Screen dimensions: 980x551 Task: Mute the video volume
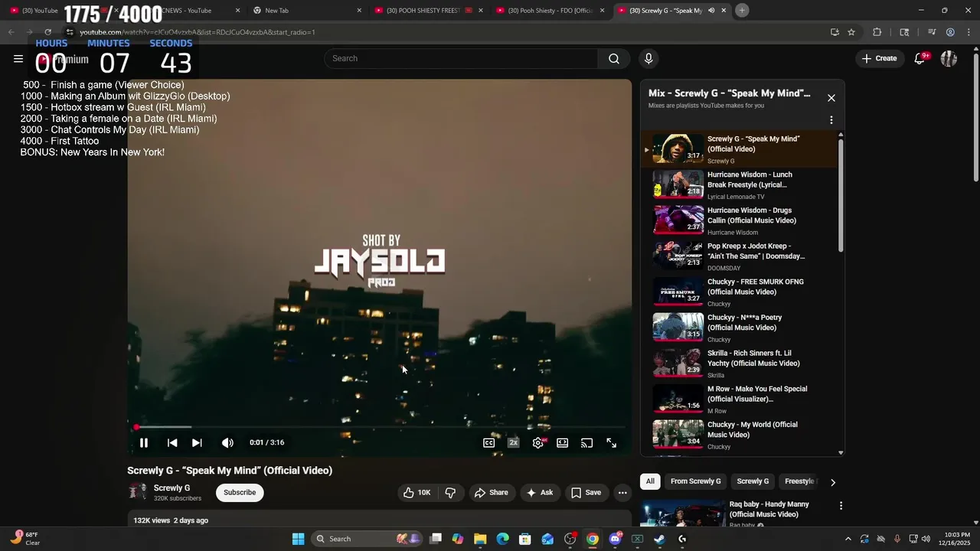tap(227, 442)
